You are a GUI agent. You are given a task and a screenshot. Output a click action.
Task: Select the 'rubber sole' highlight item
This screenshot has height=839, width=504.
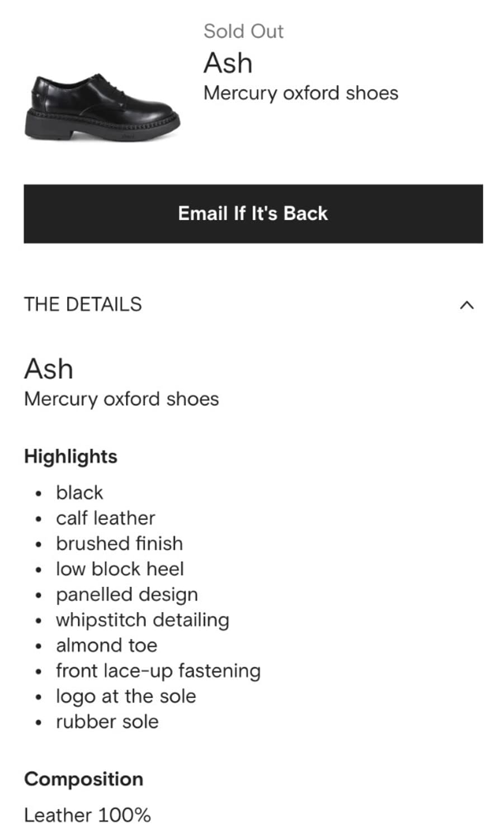pyautogui.click(x=107, y=722)
